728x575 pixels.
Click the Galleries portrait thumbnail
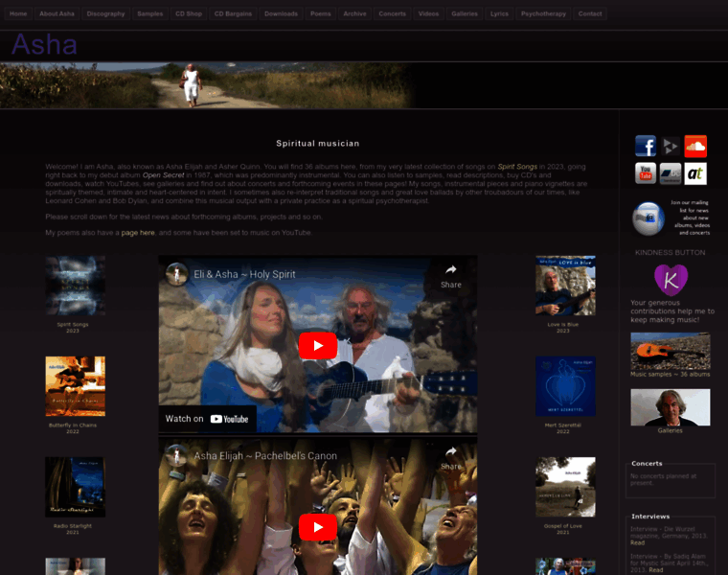(671, 407)
